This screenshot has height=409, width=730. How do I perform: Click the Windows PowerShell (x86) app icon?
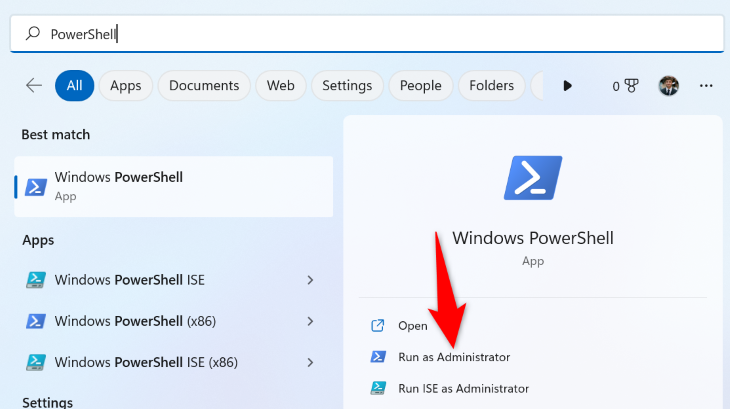(36, 321)
